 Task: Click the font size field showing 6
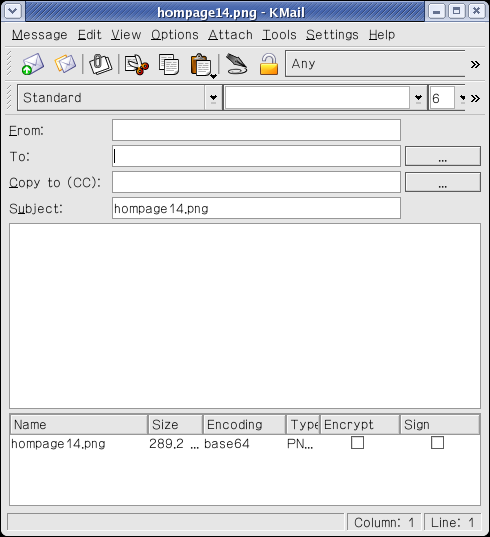click(442, 98)
